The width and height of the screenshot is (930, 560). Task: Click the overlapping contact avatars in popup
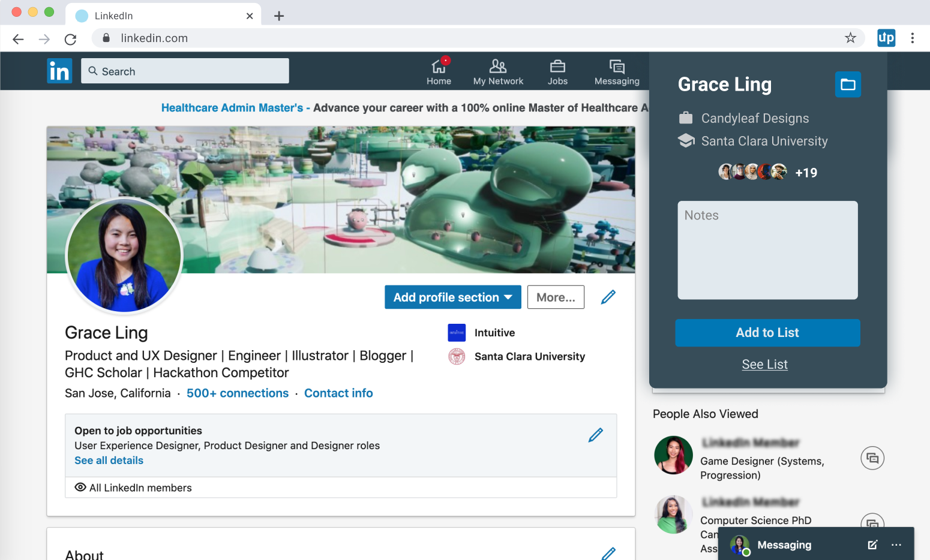pos(753,172)
